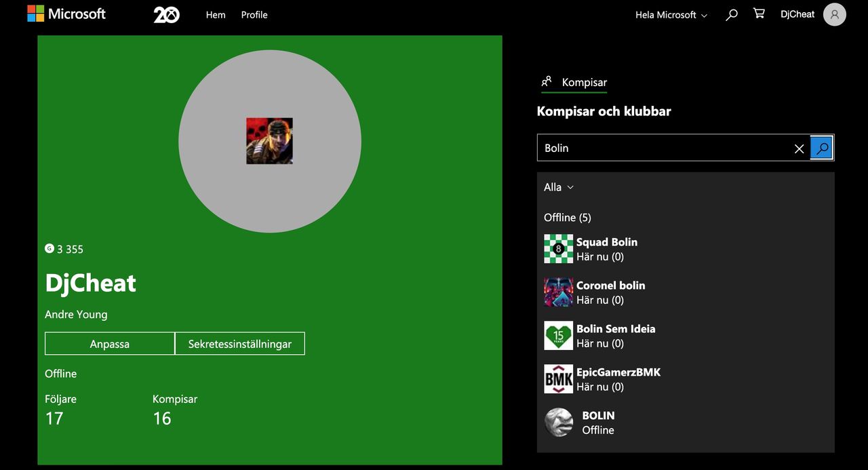Open BOLIN friend name
This screenshot has height=470, width=868.
coord(599,416)
